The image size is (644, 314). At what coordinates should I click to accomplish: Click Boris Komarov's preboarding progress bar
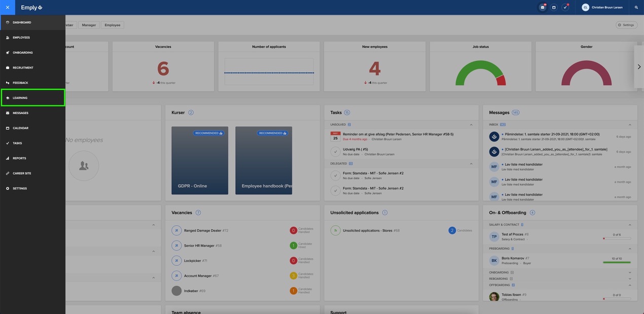tap(616, 262)
